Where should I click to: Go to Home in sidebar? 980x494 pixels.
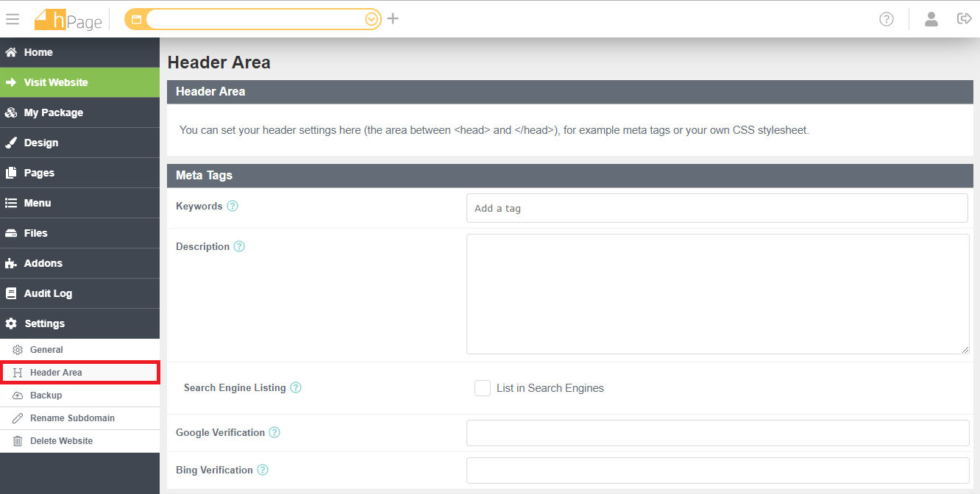pyautogui.click(x=79, y=52)
